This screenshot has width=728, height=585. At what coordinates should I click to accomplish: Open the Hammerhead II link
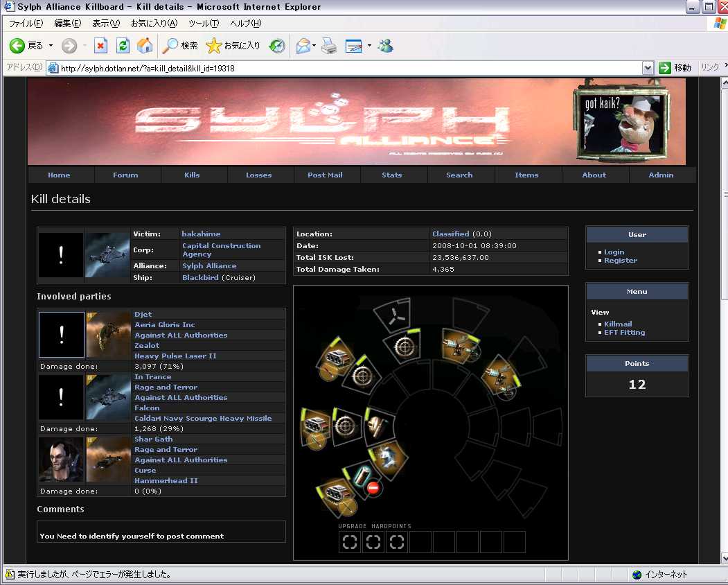(166, 480)
